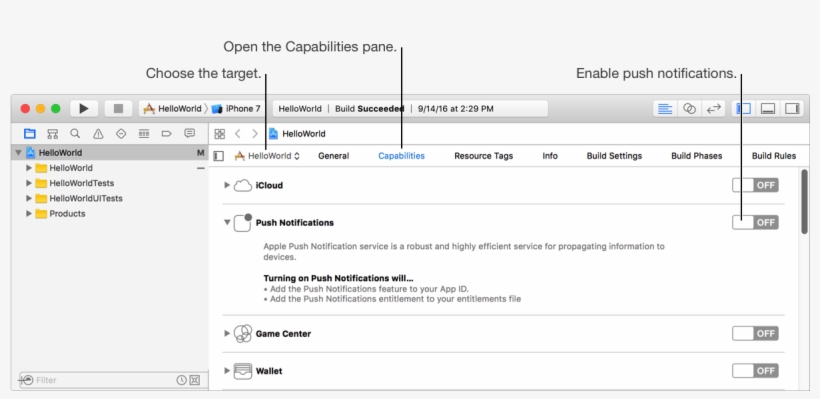Open the Debug navigator

[144, 134]
